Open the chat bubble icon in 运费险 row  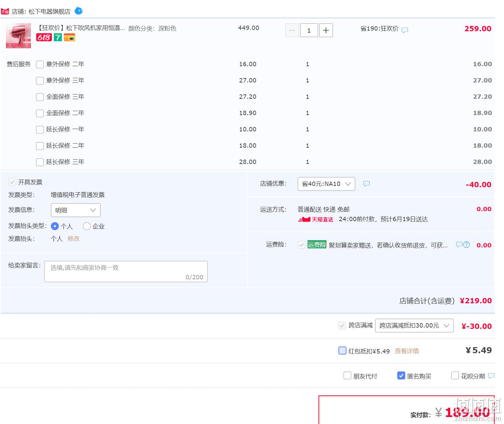coord(459,245)
